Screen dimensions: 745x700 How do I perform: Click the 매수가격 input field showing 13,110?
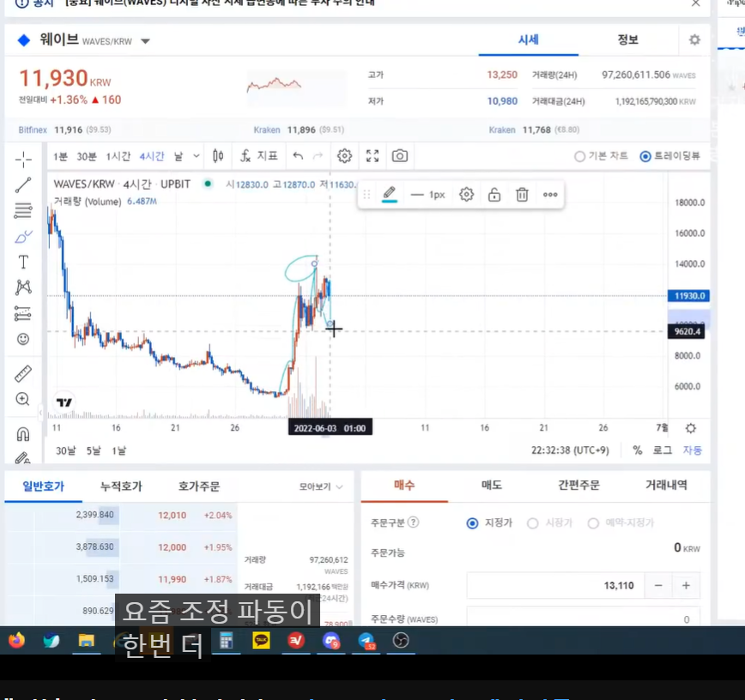[x=555, y=586]
